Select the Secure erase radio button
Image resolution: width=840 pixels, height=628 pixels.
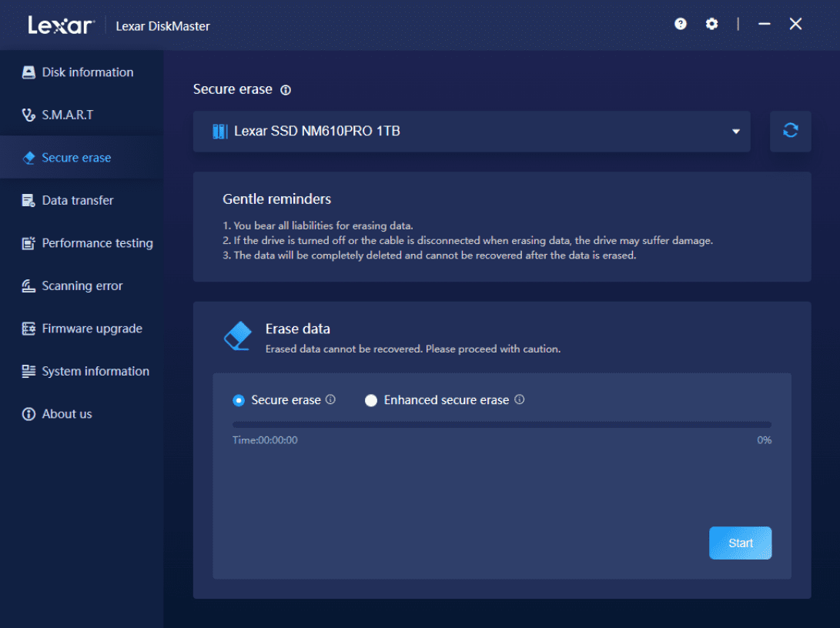(x=239, y=400)
